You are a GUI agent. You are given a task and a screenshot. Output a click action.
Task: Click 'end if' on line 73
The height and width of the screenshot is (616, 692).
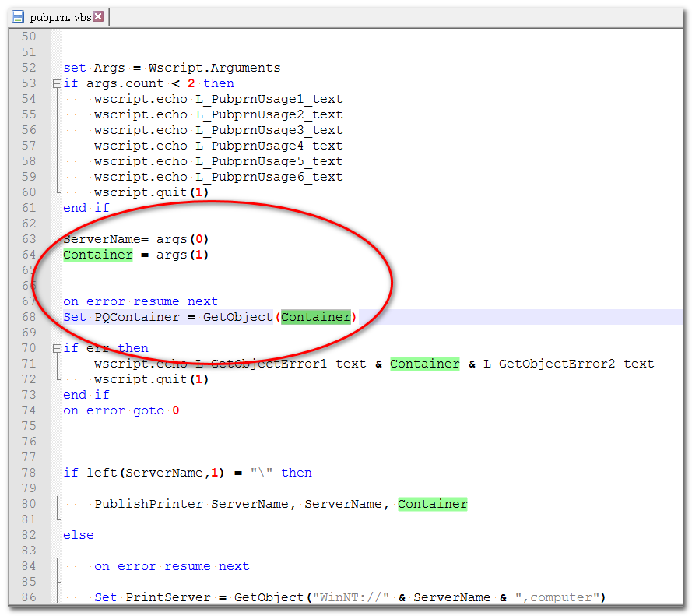coord(86,395)
